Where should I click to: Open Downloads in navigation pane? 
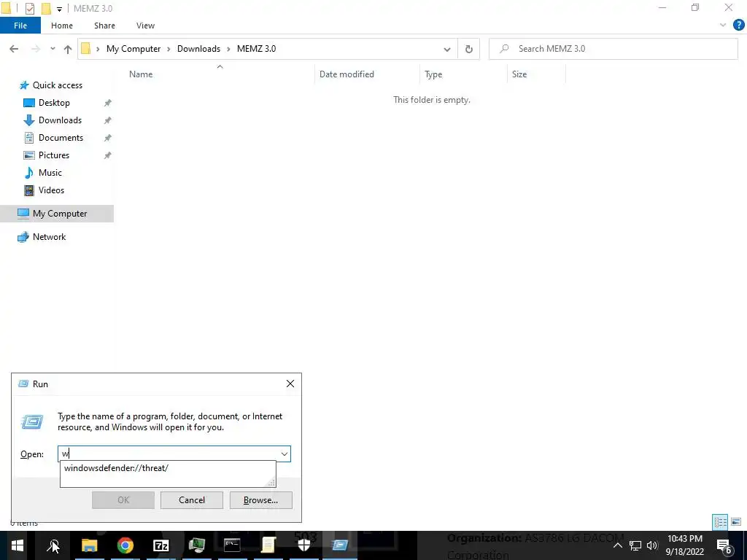[60, 120]
